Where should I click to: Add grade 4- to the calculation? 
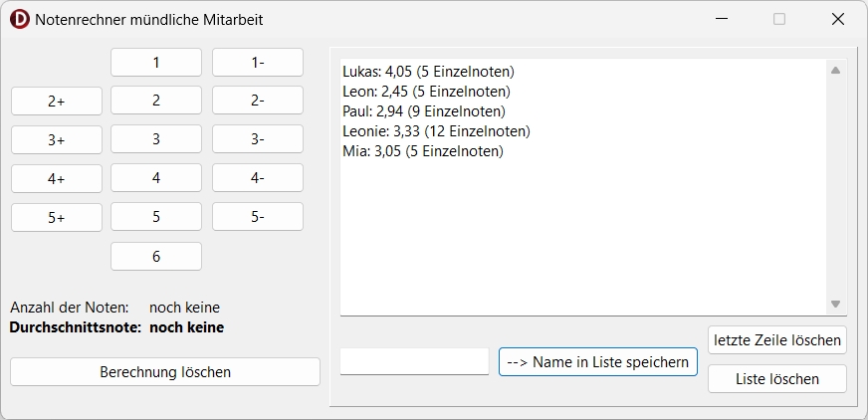257,178
